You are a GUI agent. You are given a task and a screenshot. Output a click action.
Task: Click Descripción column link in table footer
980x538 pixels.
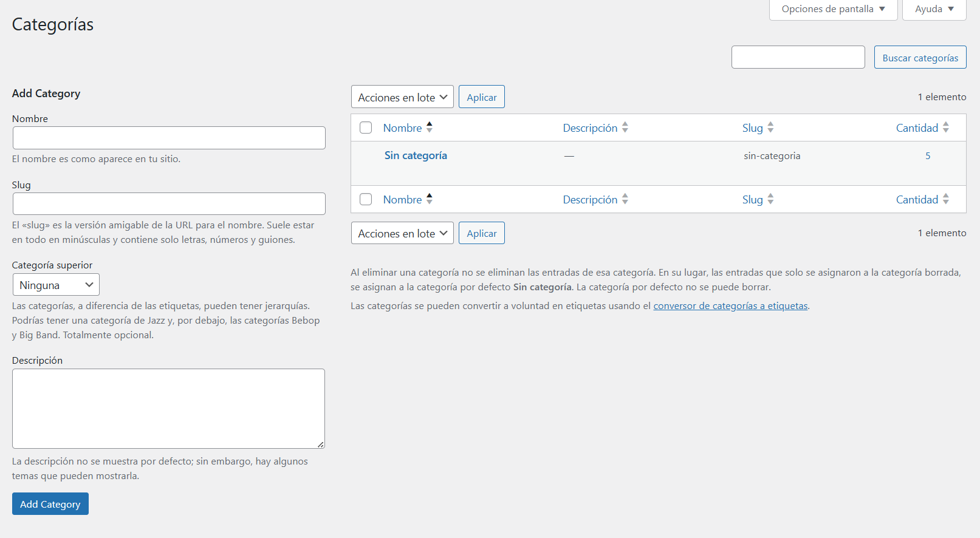point(590,200)
